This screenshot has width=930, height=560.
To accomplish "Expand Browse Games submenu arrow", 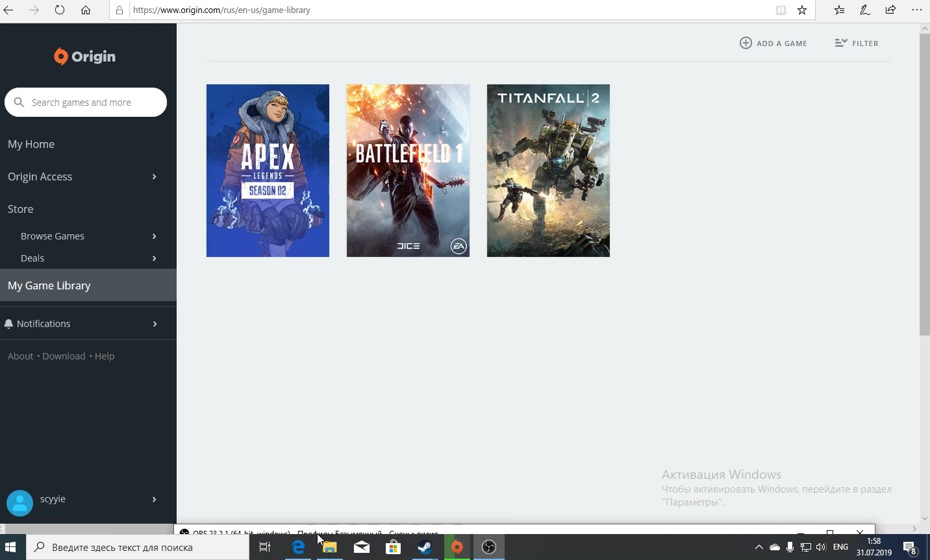I will [155, 236].
